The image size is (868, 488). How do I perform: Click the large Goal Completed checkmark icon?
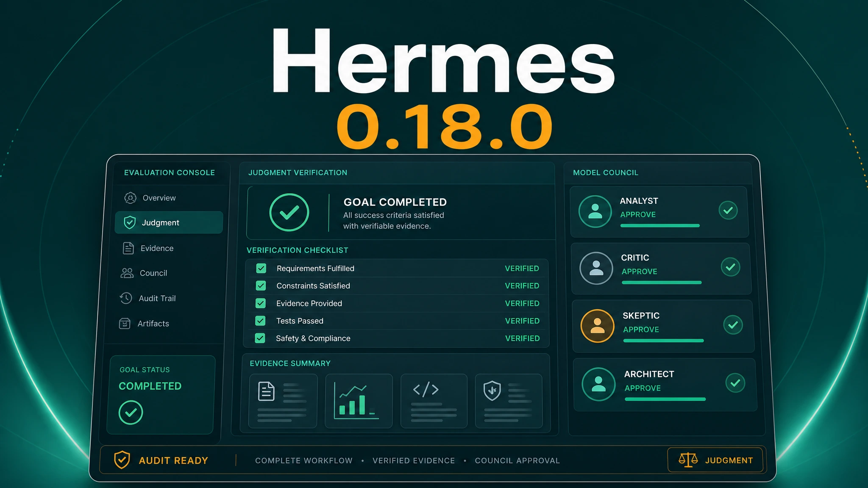tap(289, 212)
